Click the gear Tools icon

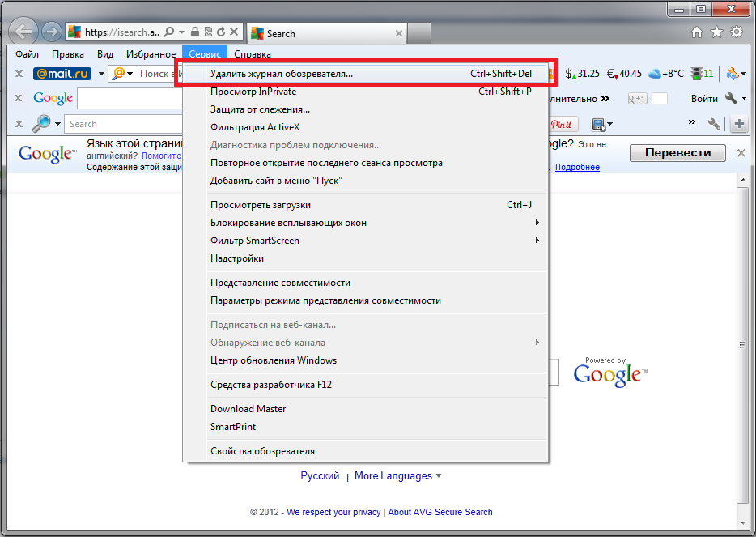coord(736,32)
